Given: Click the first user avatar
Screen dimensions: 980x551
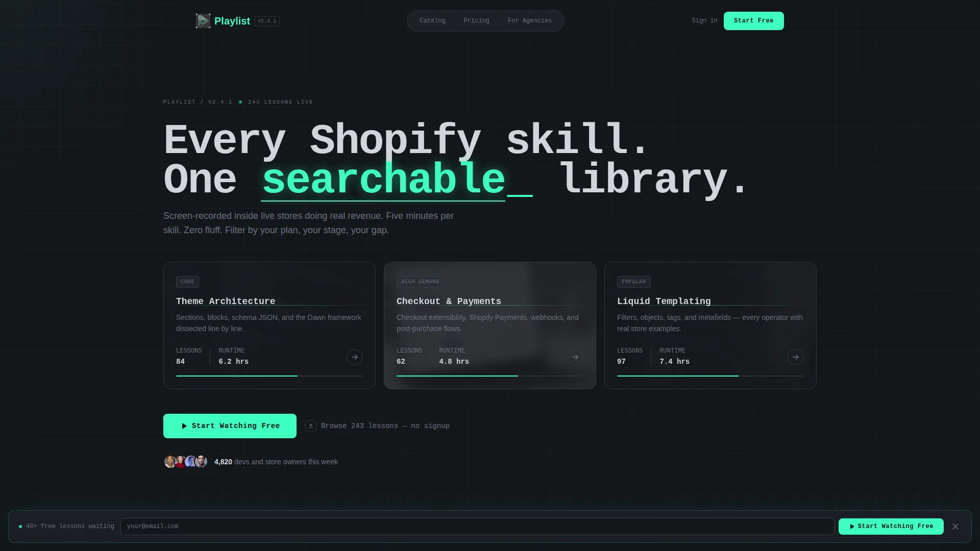Looking at the screenshot, I should (170, 462).
